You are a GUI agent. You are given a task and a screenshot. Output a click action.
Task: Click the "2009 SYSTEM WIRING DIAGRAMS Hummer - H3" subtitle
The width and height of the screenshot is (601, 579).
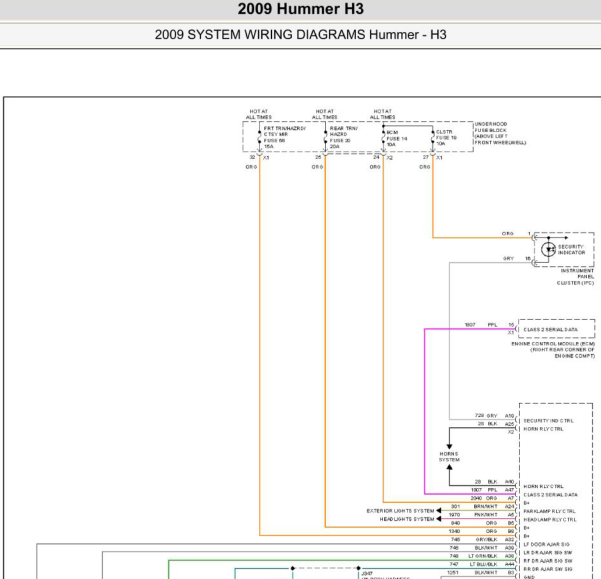[300, 34]
